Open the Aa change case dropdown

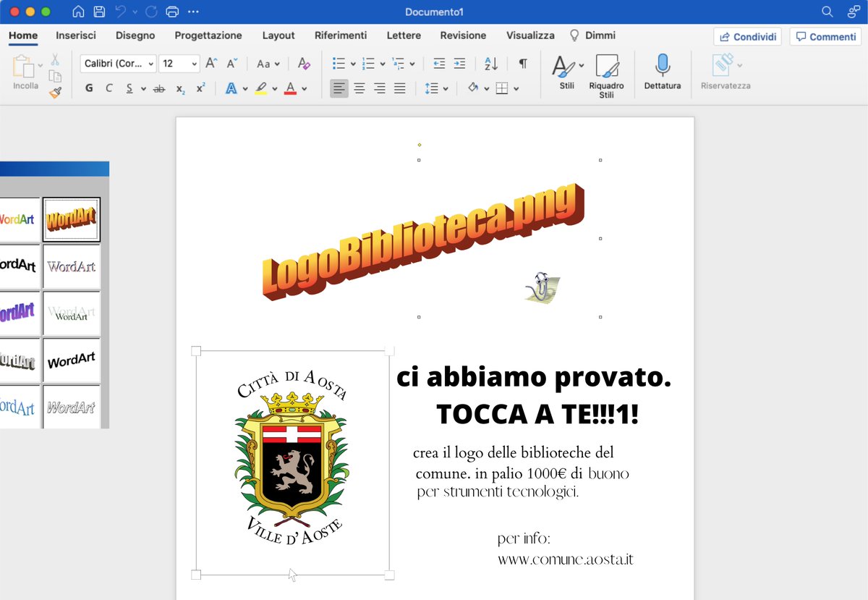268,64
